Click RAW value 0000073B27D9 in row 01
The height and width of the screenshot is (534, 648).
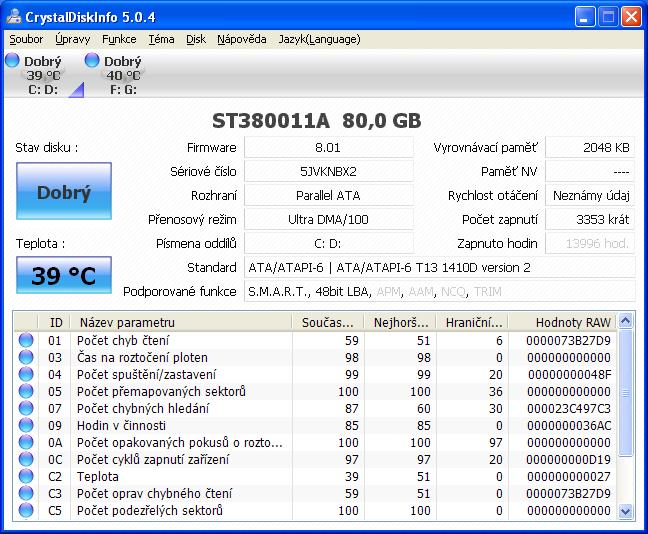coord(568,341)
